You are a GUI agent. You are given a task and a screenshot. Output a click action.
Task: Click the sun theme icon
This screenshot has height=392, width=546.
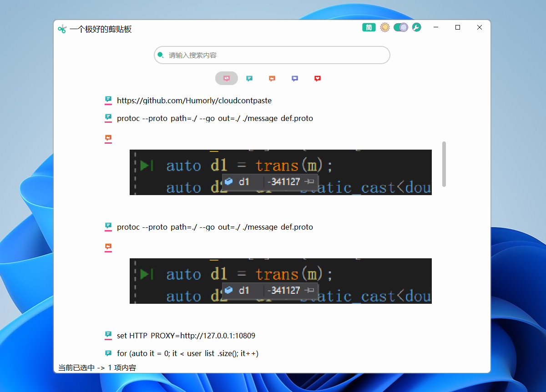[385, 27]
